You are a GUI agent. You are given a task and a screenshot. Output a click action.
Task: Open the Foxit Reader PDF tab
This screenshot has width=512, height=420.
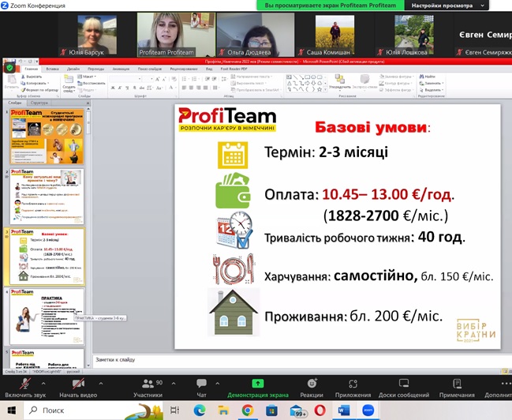[x=234, y=69]
